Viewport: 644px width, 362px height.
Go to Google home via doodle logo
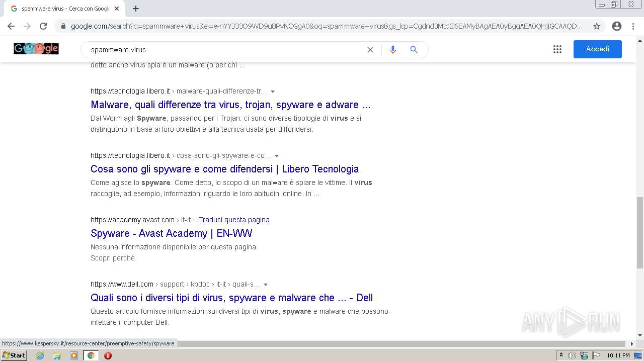click(36, 49)
